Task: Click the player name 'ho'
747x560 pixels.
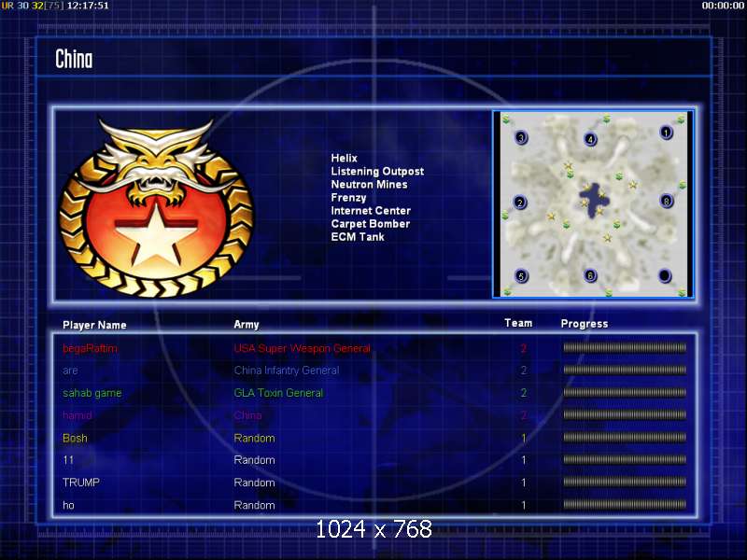Action: pos(68,505)
